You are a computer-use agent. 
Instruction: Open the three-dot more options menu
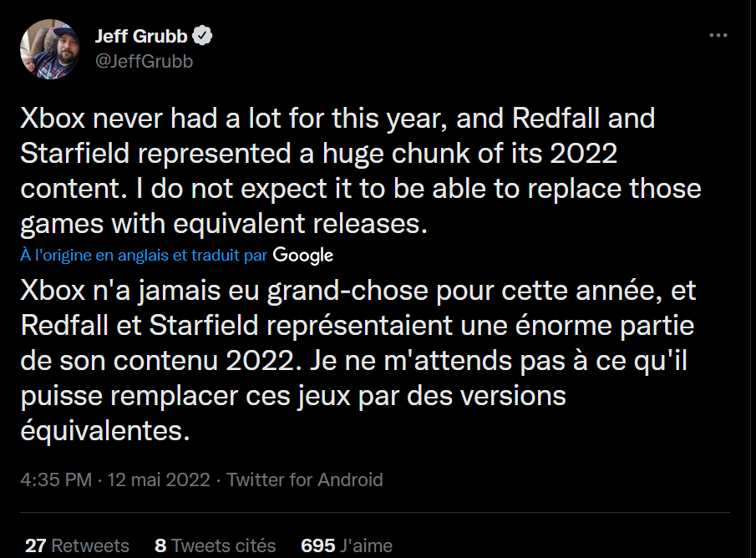click(718, 35)
